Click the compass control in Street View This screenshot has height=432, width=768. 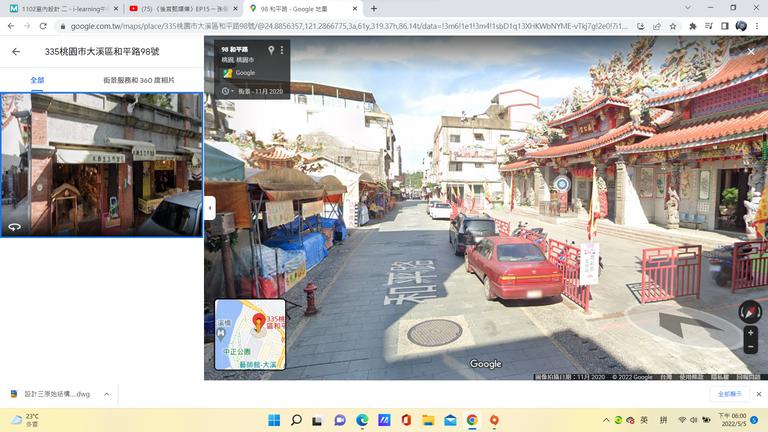[x=750, y=312]
